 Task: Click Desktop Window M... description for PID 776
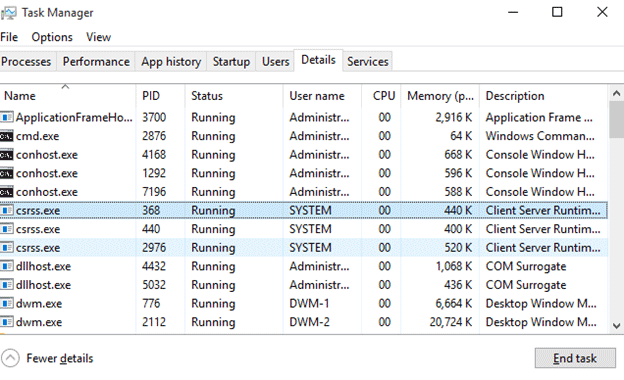click(541, 304)
